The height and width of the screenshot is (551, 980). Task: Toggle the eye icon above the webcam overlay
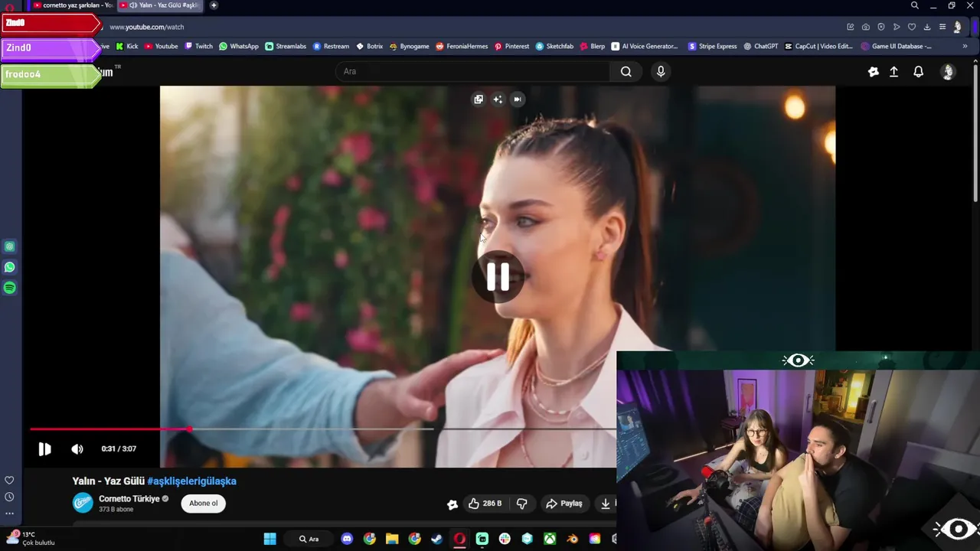tap(798, 360)
